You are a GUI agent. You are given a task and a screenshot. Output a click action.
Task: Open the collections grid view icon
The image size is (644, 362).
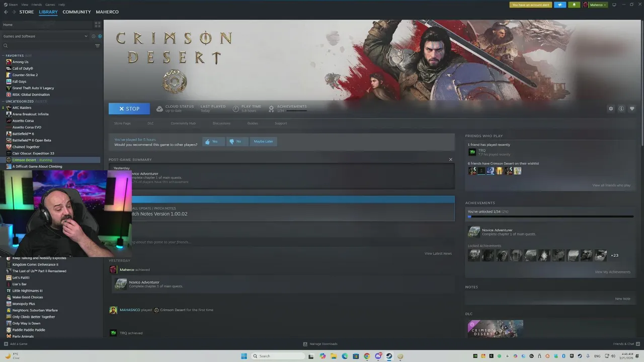click(98, 24)
